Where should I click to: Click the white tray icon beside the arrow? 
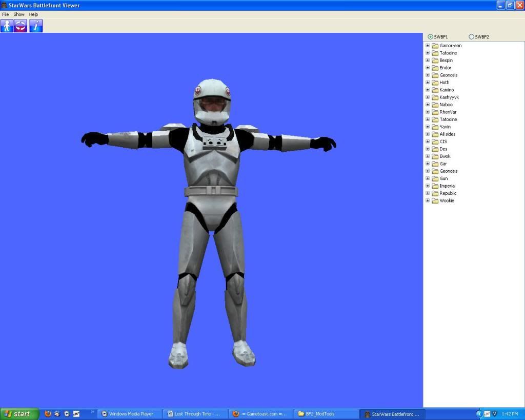487,414
